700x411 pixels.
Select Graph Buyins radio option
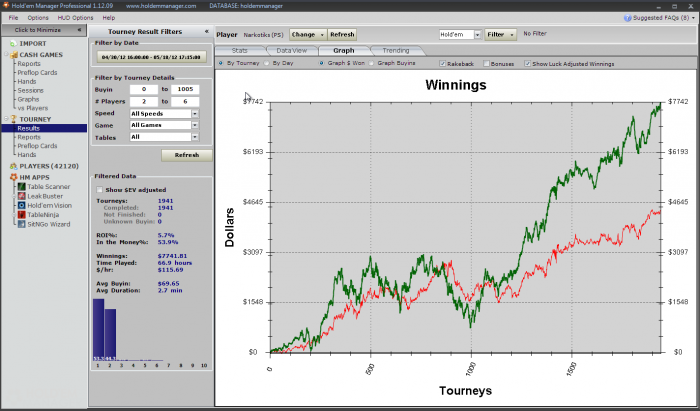(371, 63)
